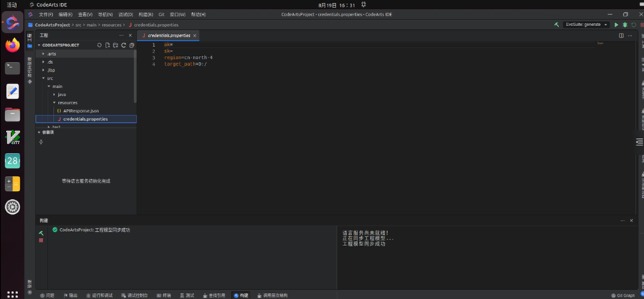Image resolution: width=644 pixels, height=299 pixels.
Task: Open the 窗口(W) menu
Action: click(x=177, y=14)
